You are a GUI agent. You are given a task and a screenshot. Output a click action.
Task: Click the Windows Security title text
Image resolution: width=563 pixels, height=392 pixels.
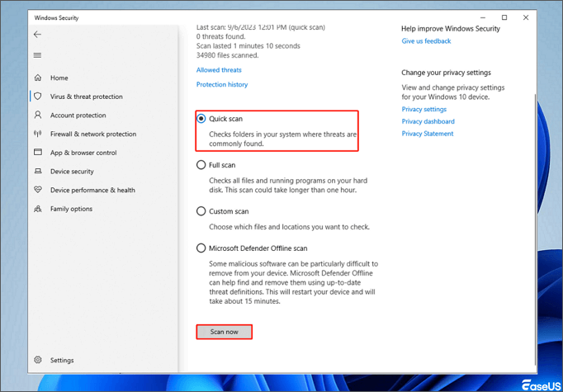tap(56, 17)
